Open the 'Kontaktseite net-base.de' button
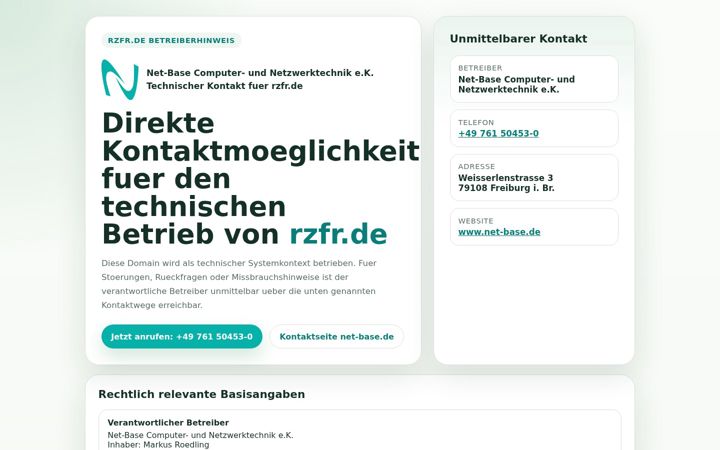Screen dimensions: 720x450 pos(337,337)
